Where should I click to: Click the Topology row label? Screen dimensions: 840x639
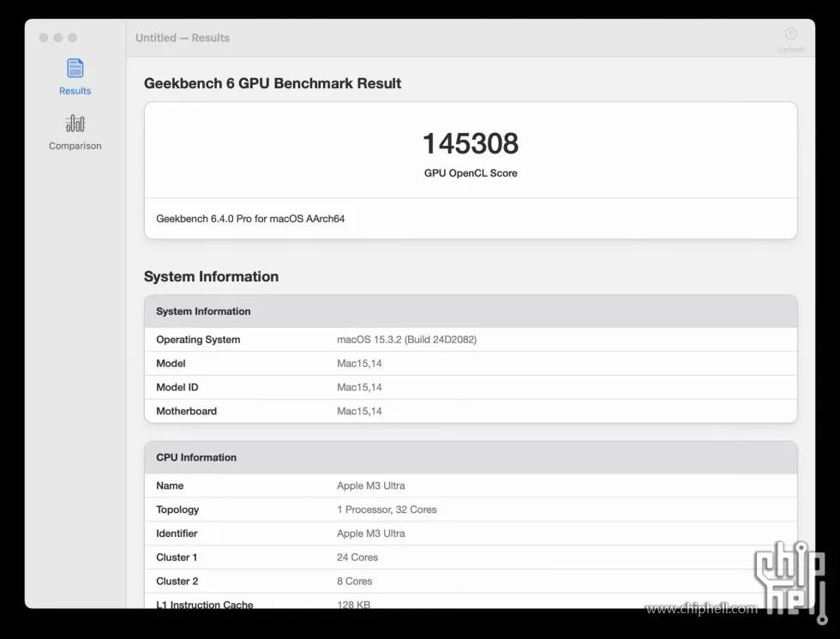177,509
